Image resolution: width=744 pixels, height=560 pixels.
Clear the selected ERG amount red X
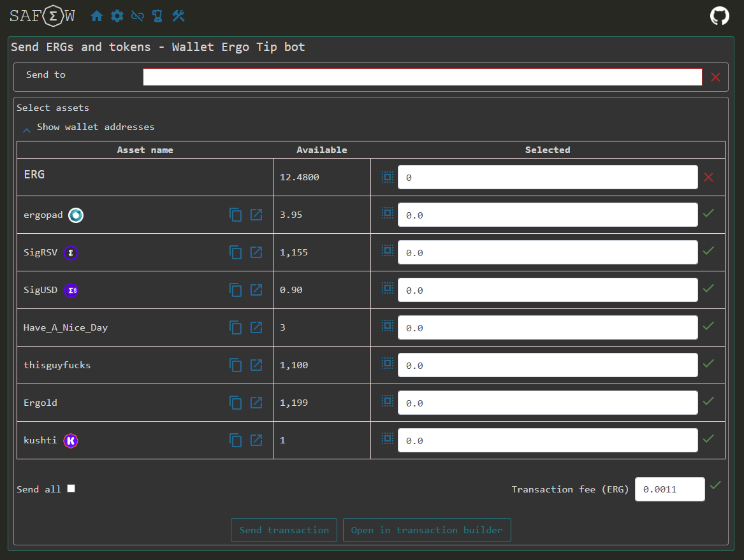pos(708,177)
